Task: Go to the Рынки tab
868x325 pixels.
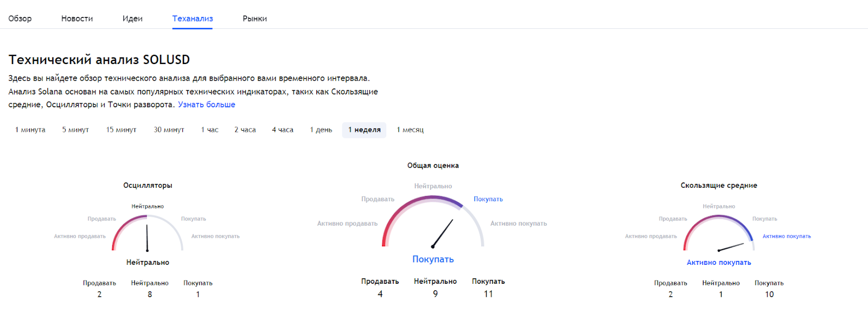Action: pyautogui.click(x=255, y=18)
